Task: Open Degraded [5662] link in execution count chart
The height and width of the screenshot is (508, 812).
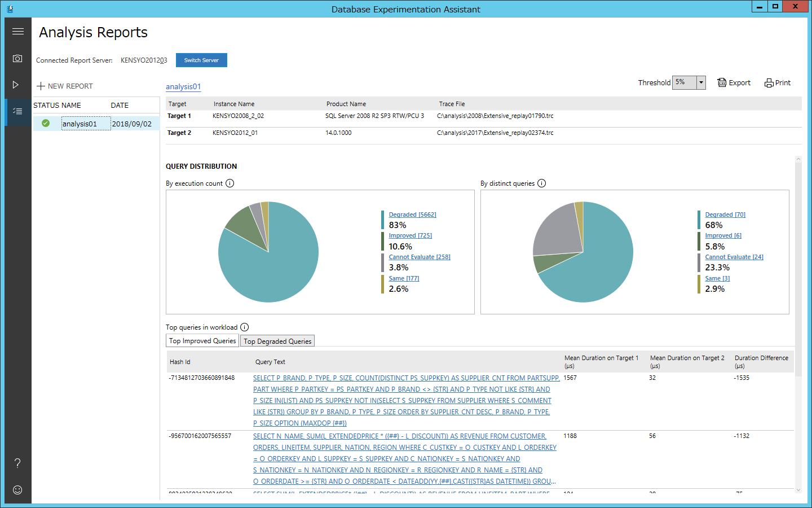Action: (412, 214)
